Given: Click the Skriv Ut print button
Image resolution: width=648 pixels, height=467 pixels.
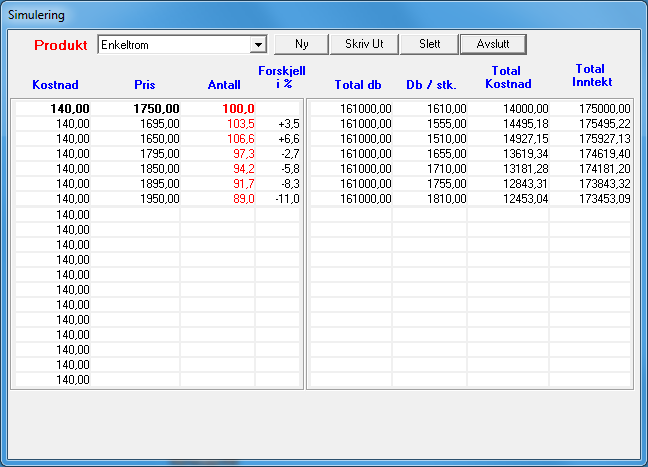Looking at the screenshot, I should point(364,44).
